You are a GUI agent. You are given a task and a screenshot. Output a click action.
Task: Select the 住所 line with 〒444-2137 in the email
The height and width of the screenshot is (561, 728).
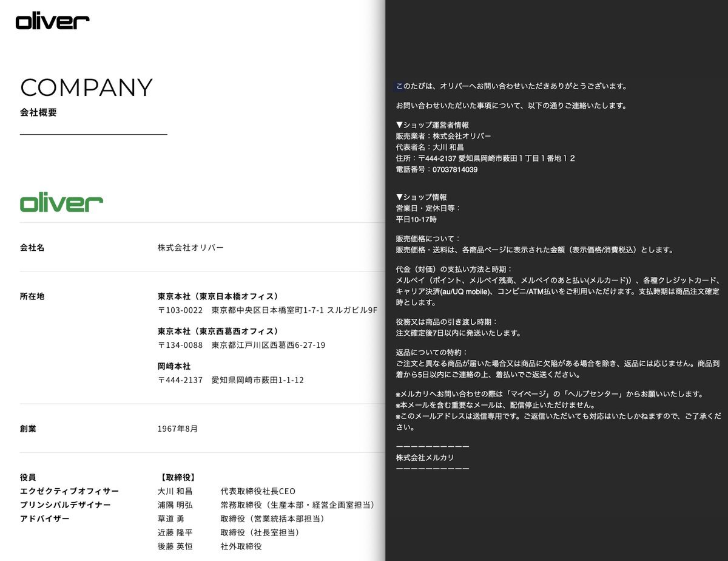coord(485,158)
